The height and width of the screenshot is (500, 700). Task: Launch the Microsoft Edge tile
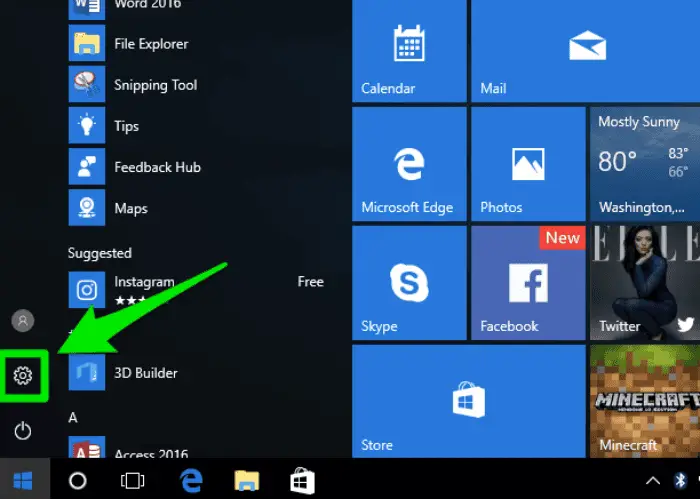pyautogui.click(x=409, y=164)
